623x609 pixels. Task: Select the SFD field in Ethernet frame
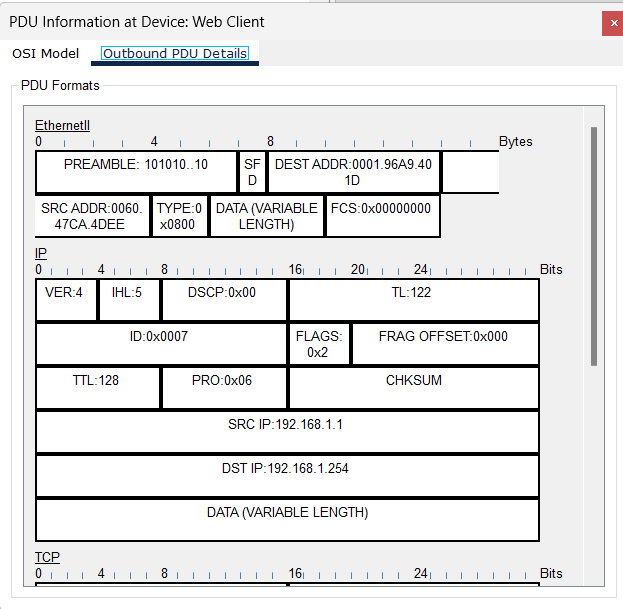point(252,172)
